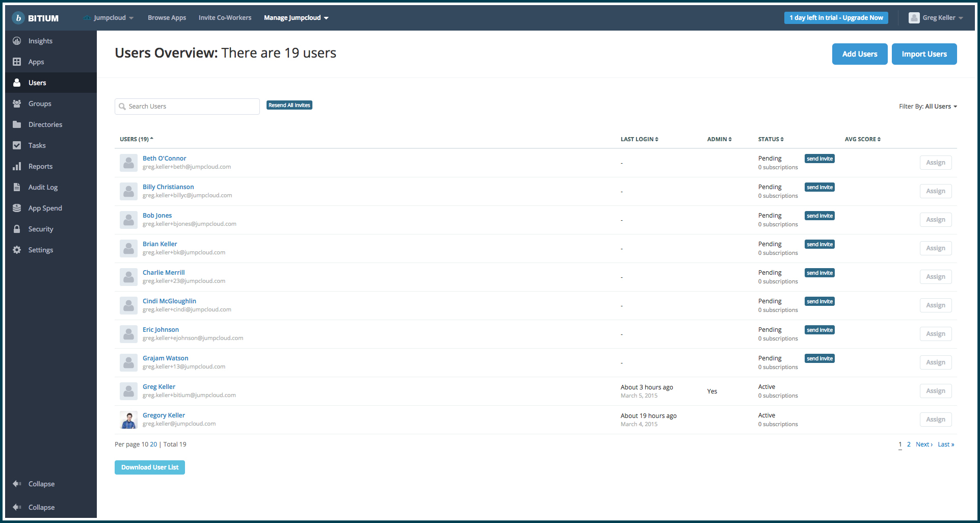Open the Greg Keller account dropdown

(936, 18)
